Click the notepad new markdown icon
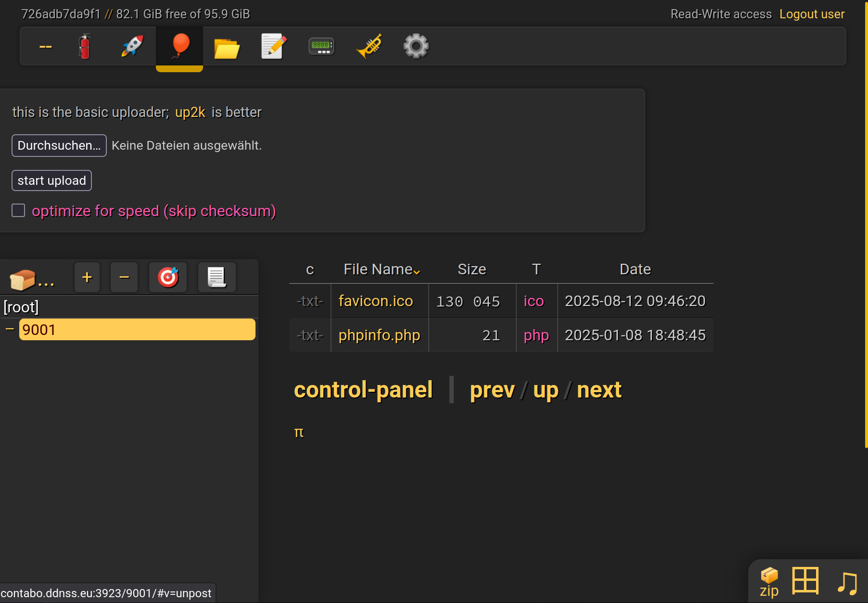The height and width of the screenshot is (603, 868). [274, 47]
